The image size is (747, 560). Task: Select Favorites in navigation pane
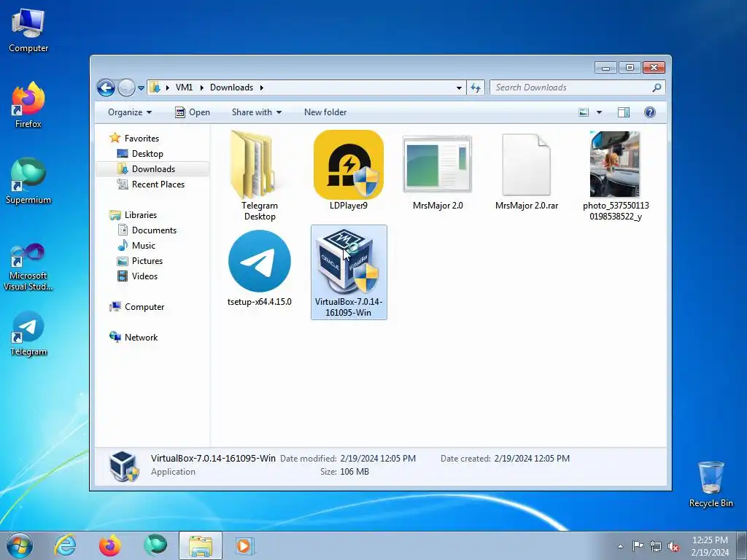pos(142,138)
